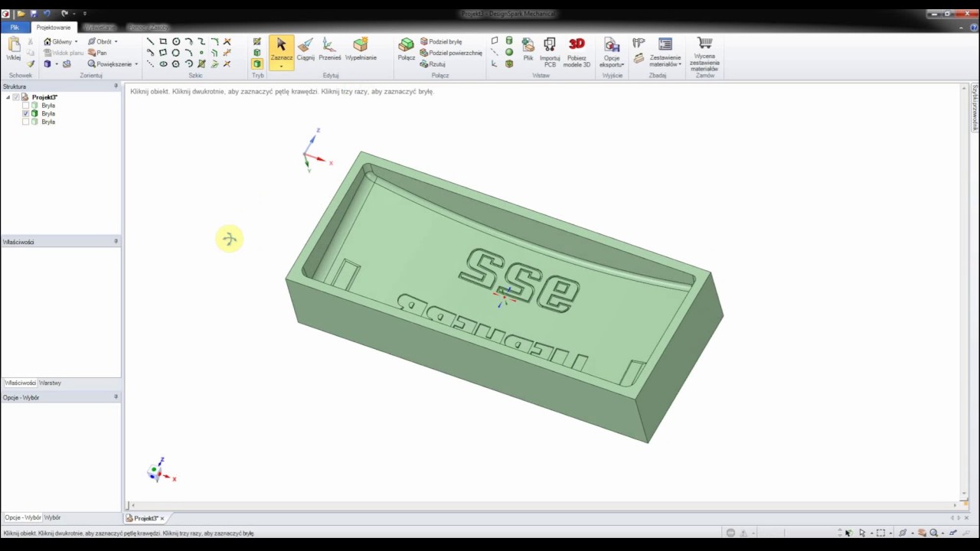Toggle visibility checkbox of second Bryła

(25, 113)
